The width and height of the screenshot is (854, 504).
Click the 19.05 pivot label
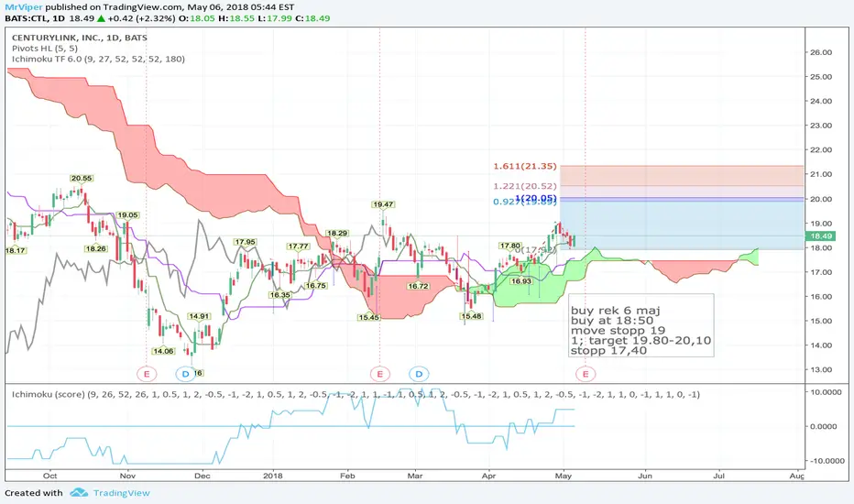128,215
